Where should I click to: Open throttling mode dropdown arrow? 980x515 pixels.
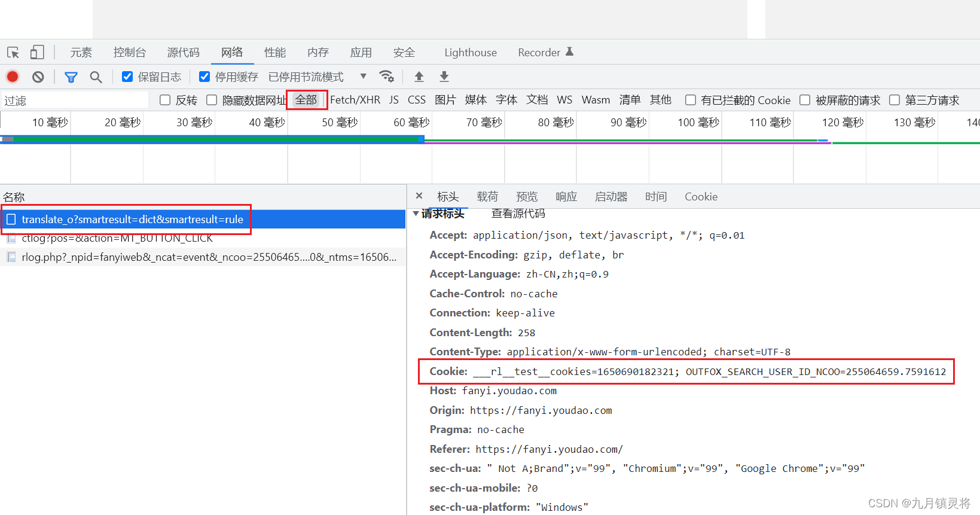[x=363, y=77]
